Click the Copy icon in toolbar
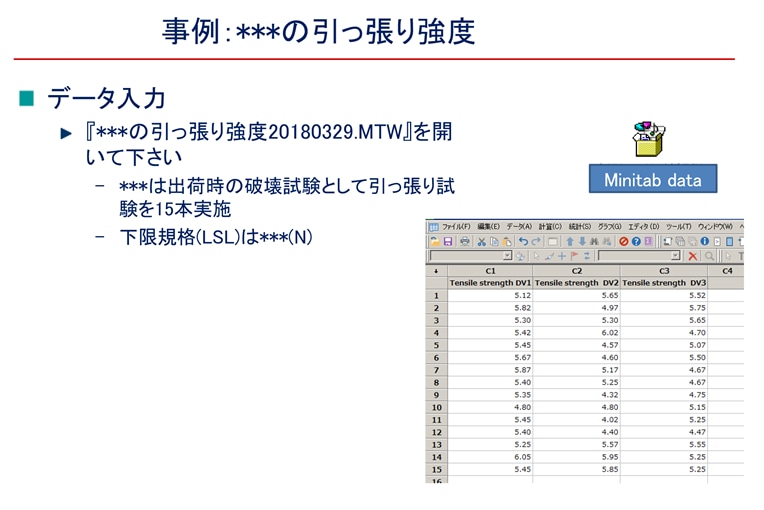The width and height of the screenshot is (764, 510). 495,242
